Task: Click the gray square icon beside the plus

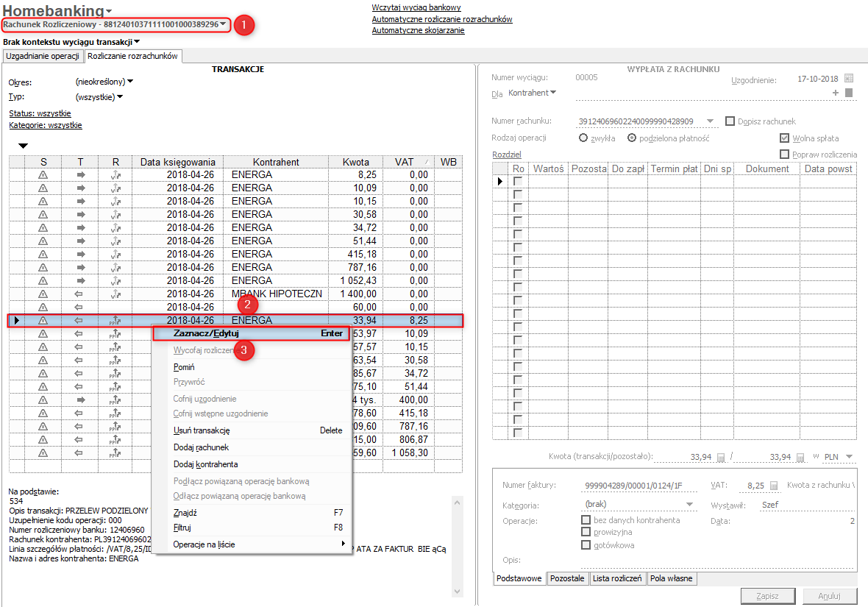Action: [849, 93]
